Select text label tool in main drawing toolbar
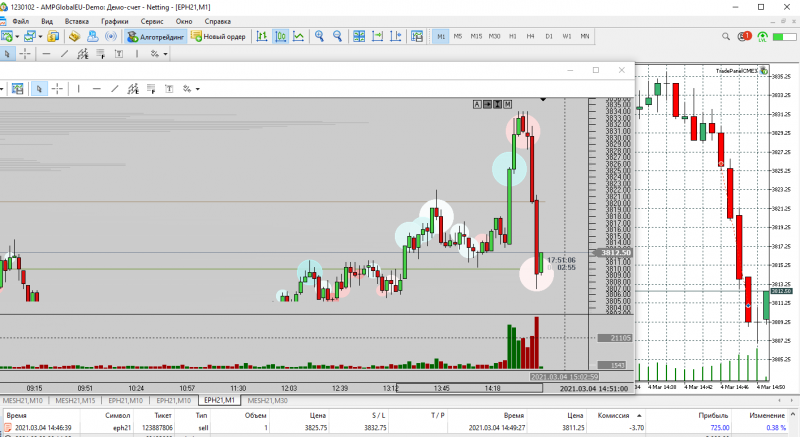Image resolution: width=800 pixels, height=437 pixels. [x=119, y=54]
